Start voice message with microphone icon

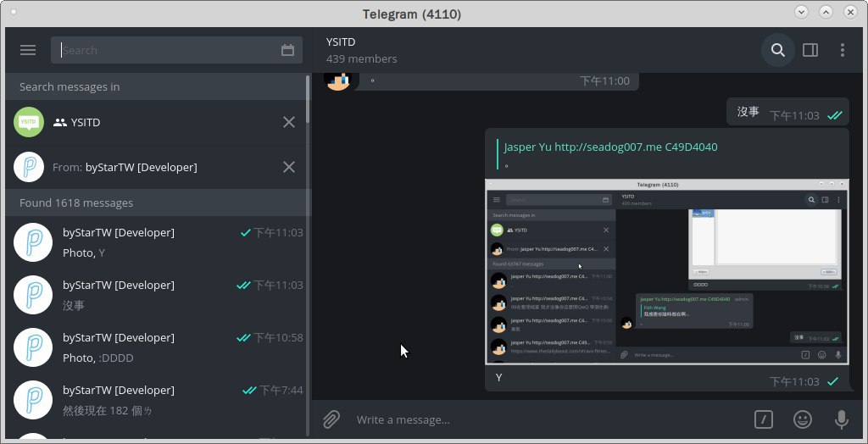[842, 419]
